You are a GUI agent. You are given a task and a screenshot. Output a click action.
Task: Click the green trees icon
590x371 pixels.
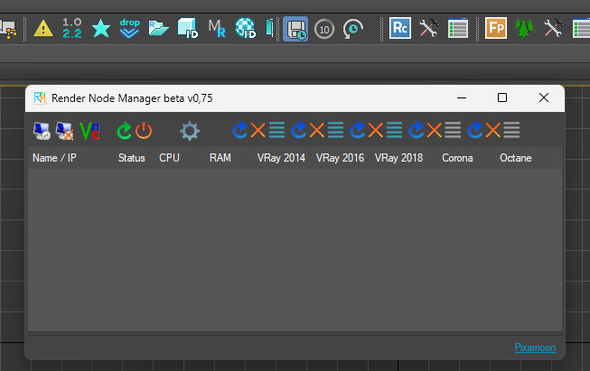pos(524,28)
